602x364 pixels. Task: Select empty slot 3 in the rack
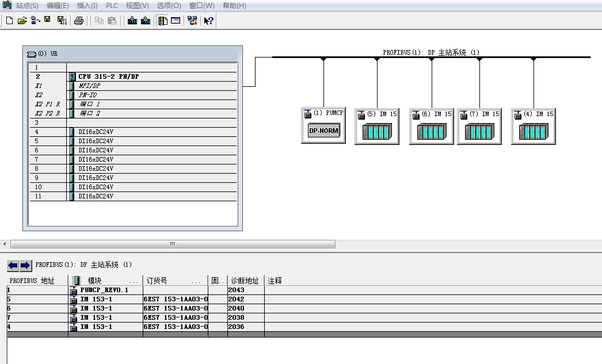[133, 122]
